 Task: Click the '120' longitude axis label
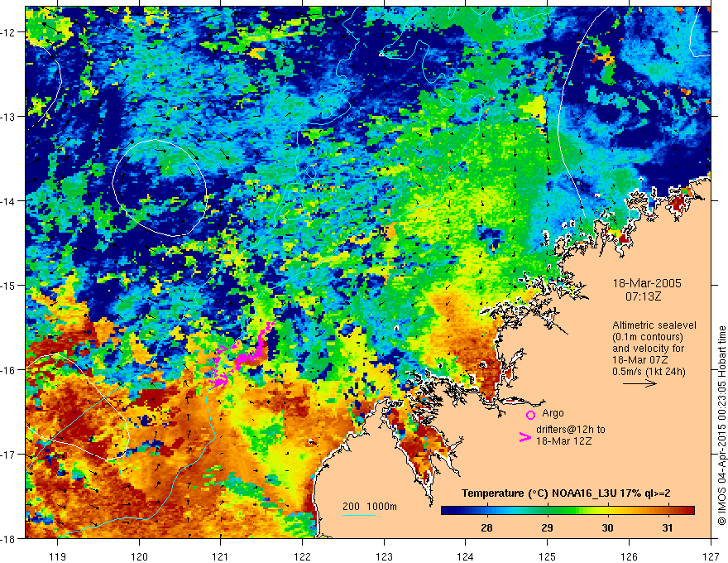(x=139, y=556)
